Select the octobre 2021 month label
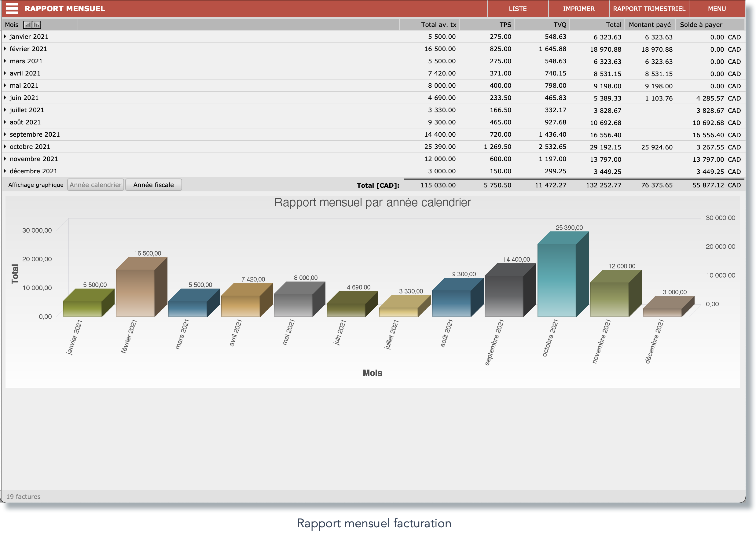756x538 pixels. coord(30,147)
